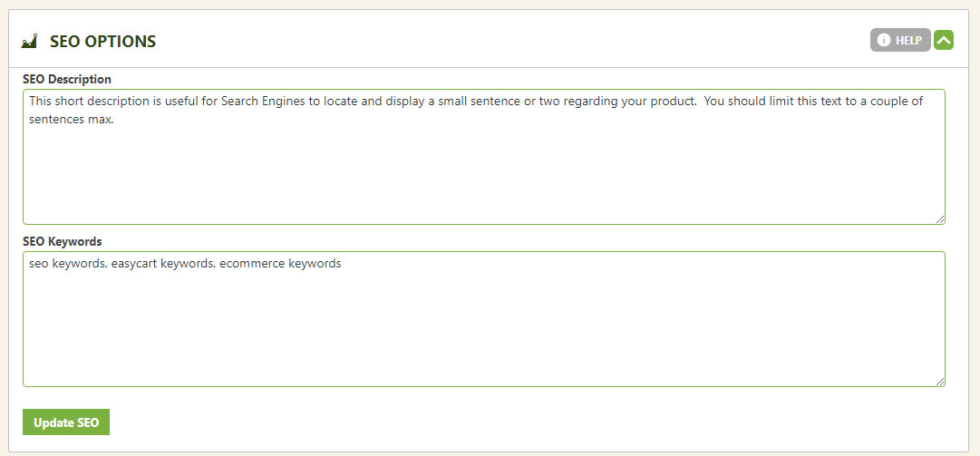Place the cursor after "sentences max." in the description
Image resolution: width=980 pixels, height=456 pixels.
[114, 120]
